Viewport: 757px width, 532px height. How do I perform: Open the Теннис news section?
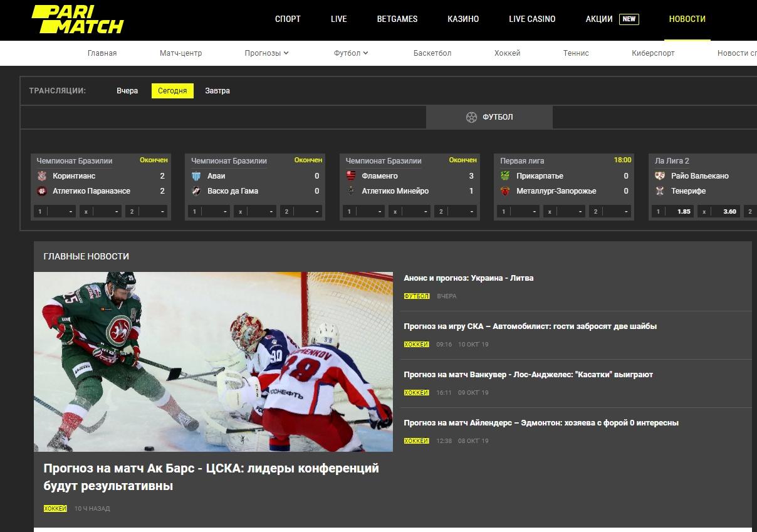click(576, 53)
